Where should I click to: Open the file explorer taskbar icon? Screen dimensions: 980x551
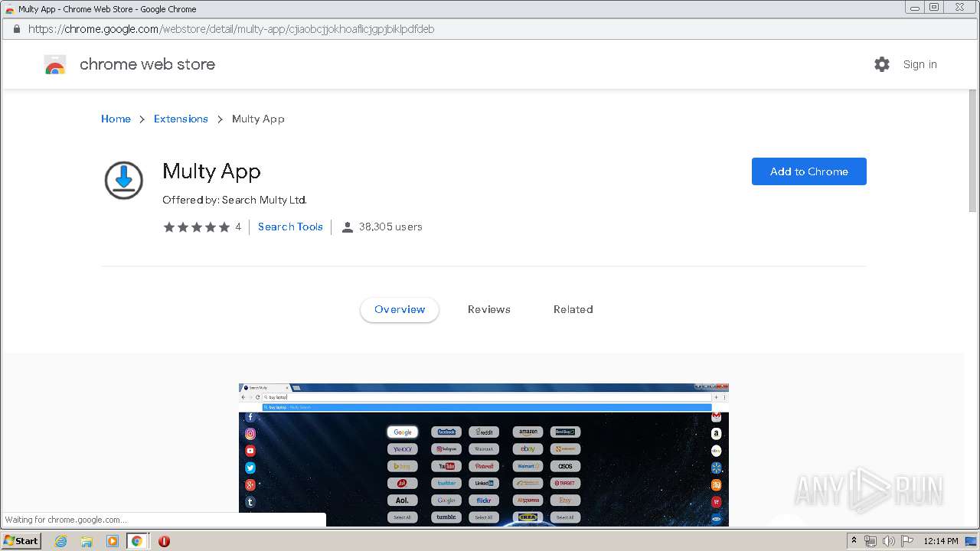click(x=87, y=541)
